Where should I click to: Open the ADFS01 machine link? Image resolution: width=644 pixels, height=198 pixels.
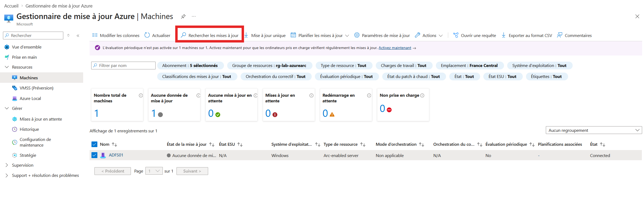click(116, 155)
